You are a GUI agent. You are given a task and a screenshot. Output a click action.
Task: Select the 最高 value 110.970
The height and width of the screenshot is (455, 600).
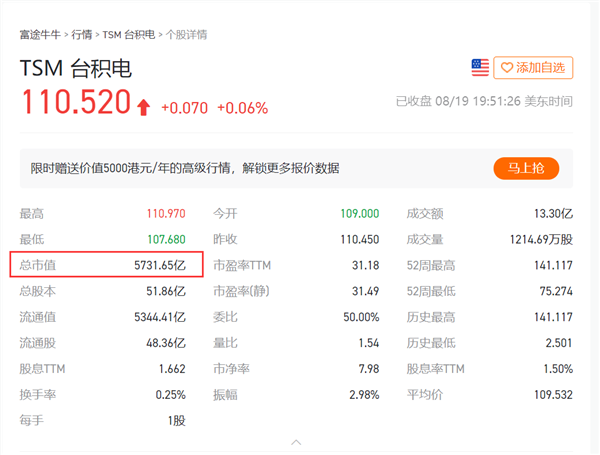167,213
